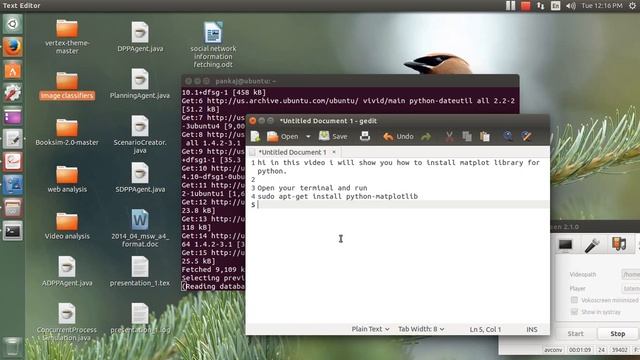Select vertex-theme-master folder on desktop
640x360 pixels.
[x=67, y=37]
